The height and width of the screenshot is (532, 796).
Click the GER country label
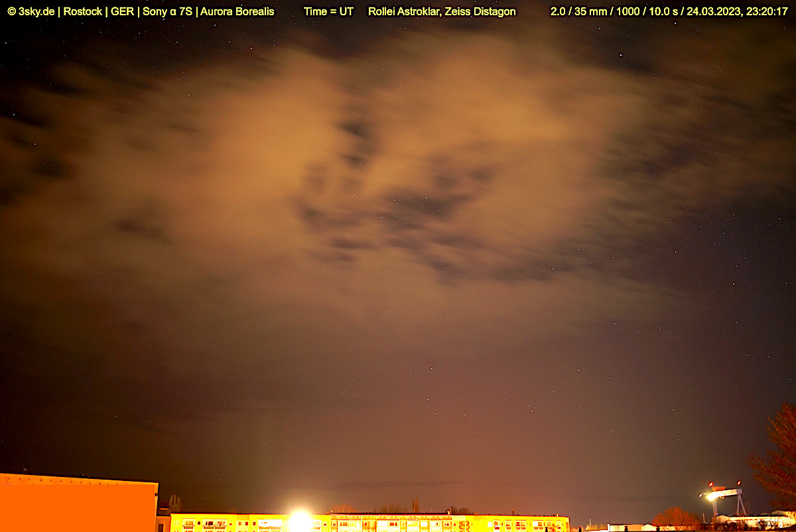(121, 12)
